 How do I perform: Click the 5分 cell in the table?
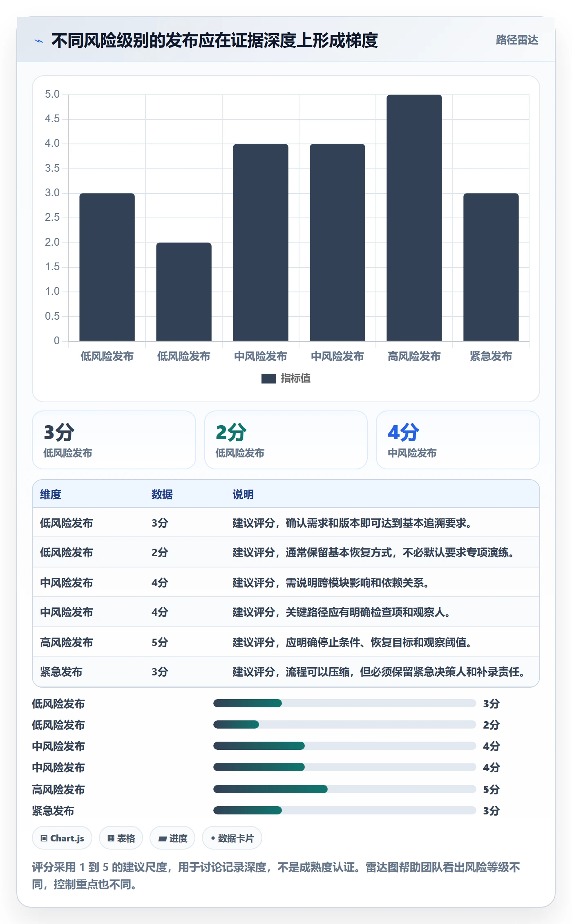(x=160, y=642)
